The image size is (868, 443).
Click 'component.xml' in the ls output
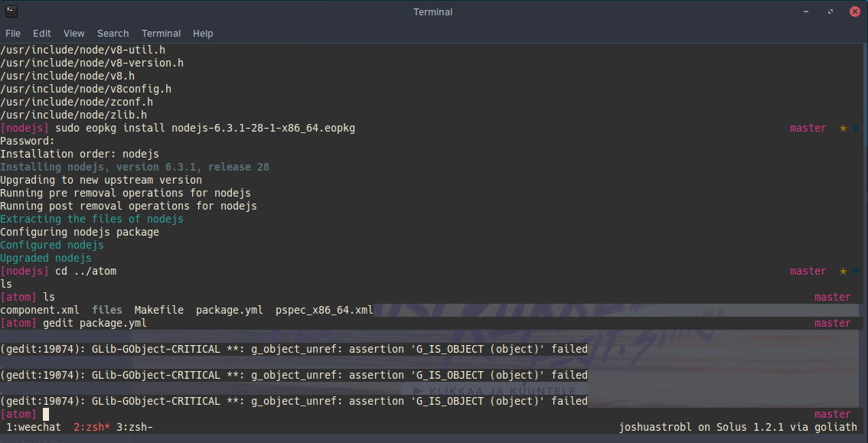(40, 311)
